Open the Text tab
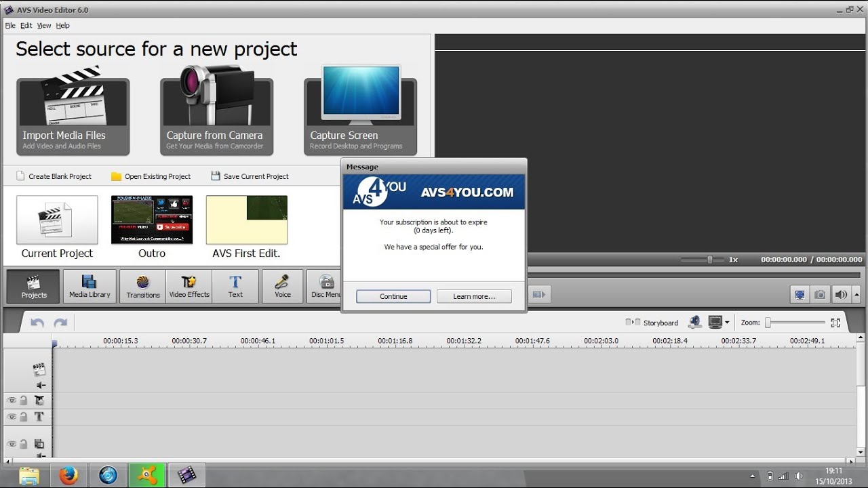868x488 pixels. coord(235,286)
